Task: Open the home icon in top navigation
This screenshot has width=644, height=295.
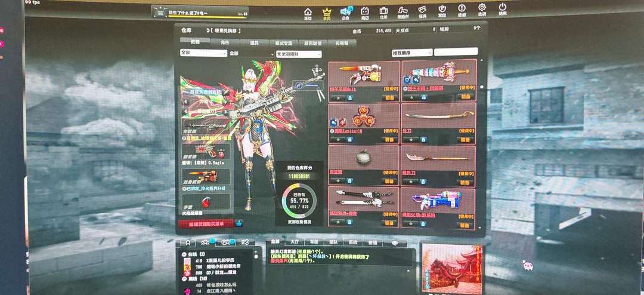Action: (308, 14)
